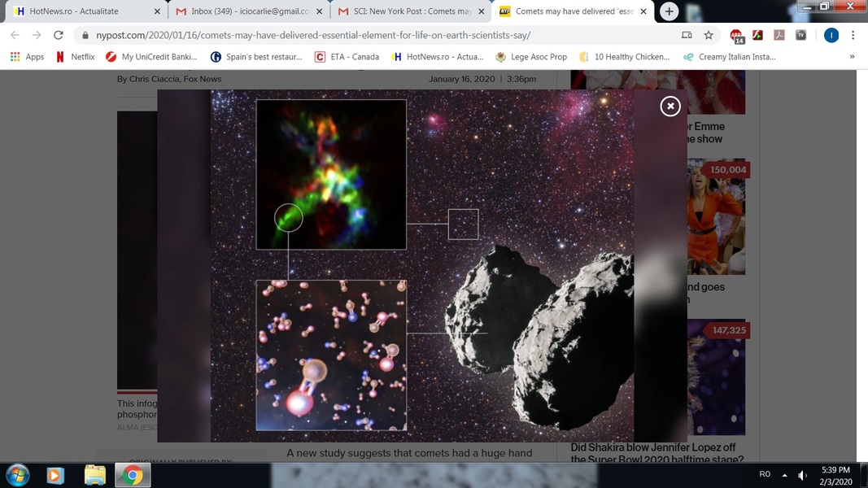Image resolution: width=868 pixels, height=488 pixels.
Task: Click the volume speaker icon in tray
Action: coord(803,475)
